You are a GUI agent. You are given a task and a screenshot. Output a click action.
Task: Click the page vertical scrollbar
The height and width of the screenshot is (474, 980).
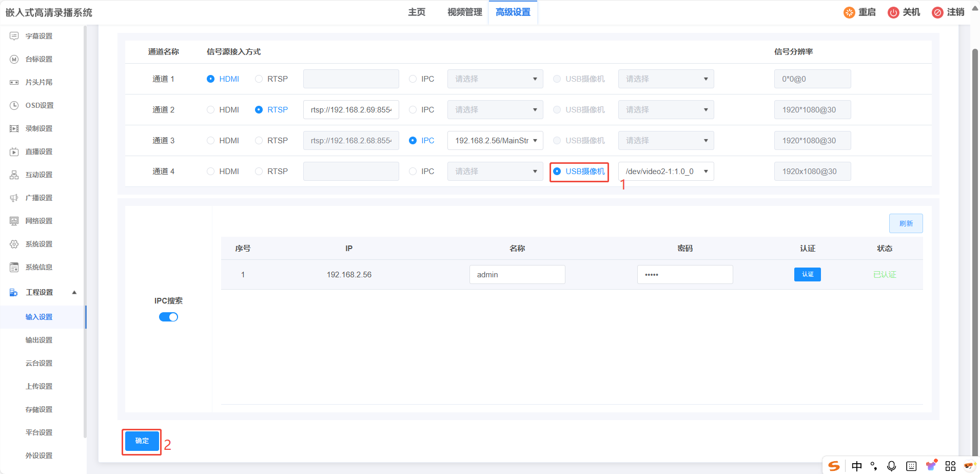click(975, 252)
